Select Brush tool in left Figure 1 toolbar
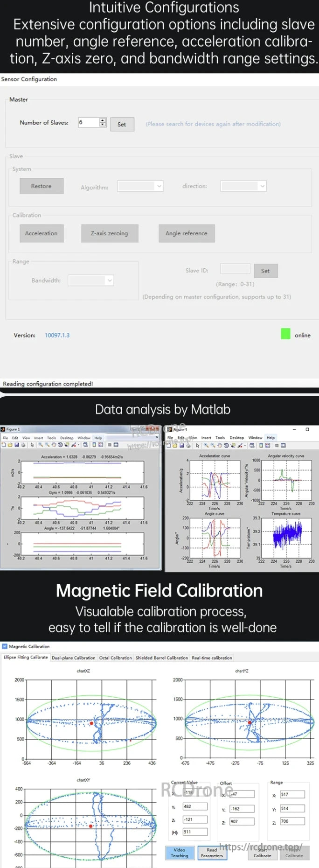 pos(74,445)
